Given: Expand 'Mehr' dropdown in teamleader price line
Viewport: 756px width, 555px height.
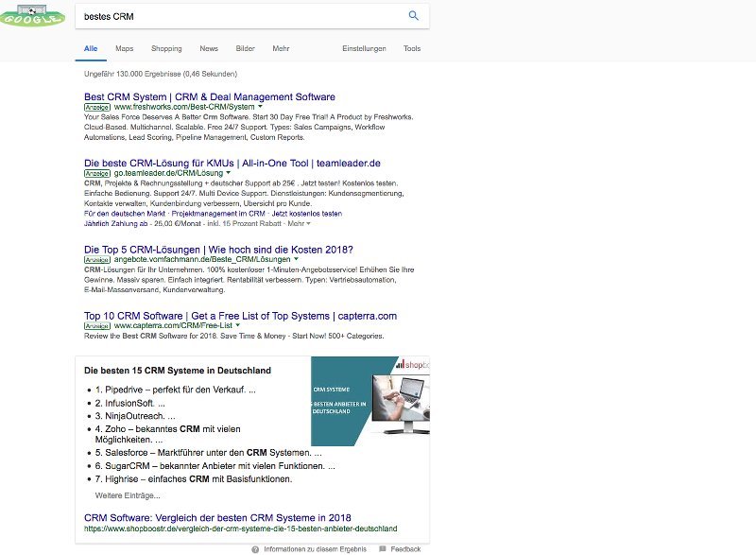Looking at the screenshot, I should pyautogui.click(x=299, y=224).
